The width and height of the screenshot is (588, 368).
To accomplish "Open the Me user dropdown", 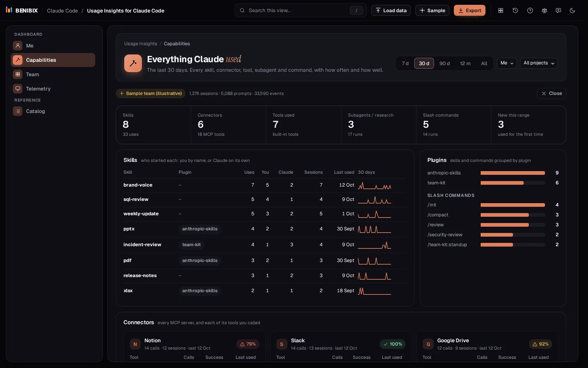I will pos(507,63).
